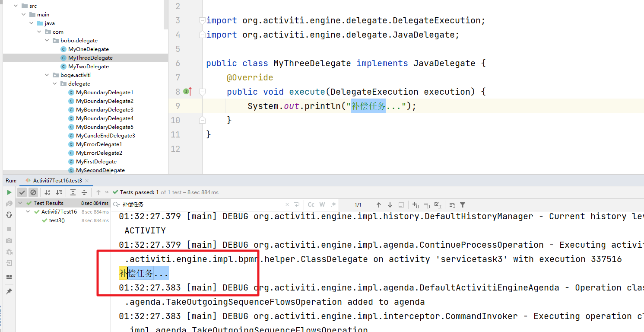Toggle Show Passed tests checkmark button
This screenshot has width=644, height=332.
(22, 192)
